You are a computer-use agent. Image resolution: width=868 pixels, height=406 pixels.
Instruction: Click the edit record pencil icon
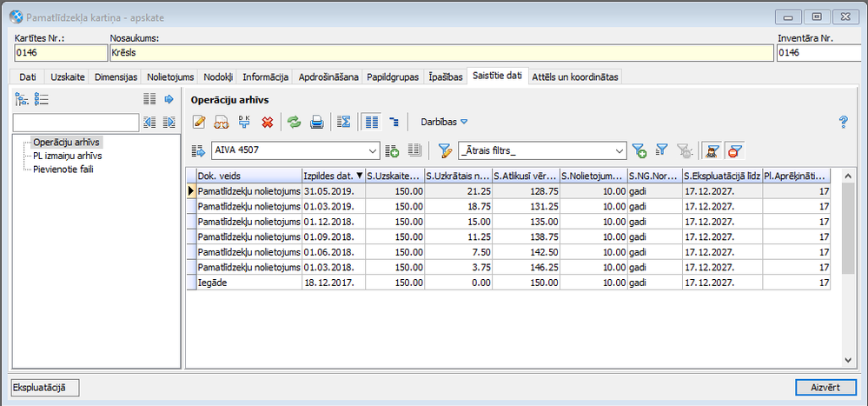199,122
